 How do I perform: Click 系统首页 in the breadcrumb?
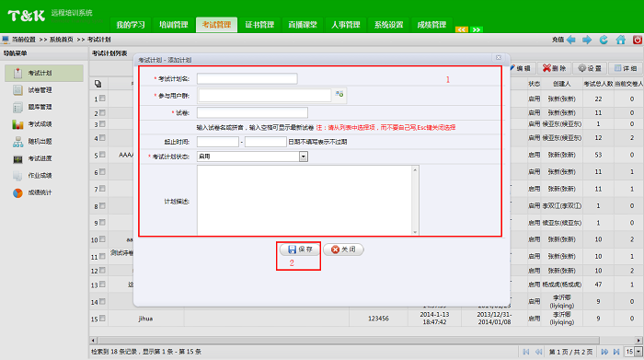[62, 40]
